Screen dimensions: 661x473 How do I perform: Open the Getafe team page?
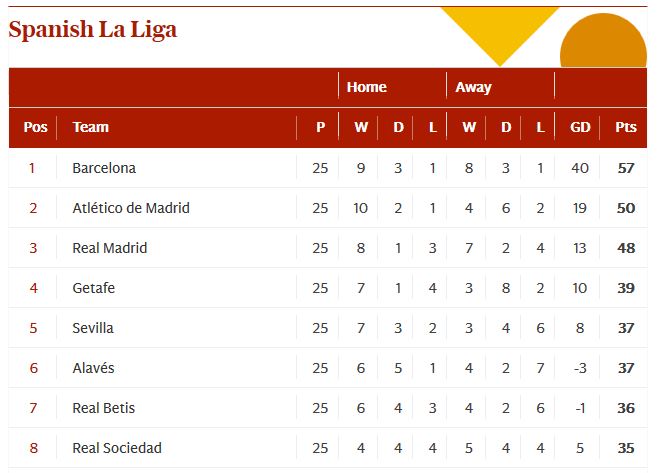[94, 288]
